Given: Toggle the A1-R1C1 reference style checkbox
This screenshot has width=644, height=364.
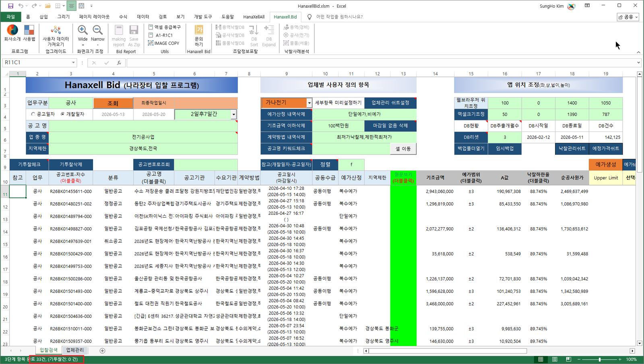Looking at the screenshot, I should point(151,35).
